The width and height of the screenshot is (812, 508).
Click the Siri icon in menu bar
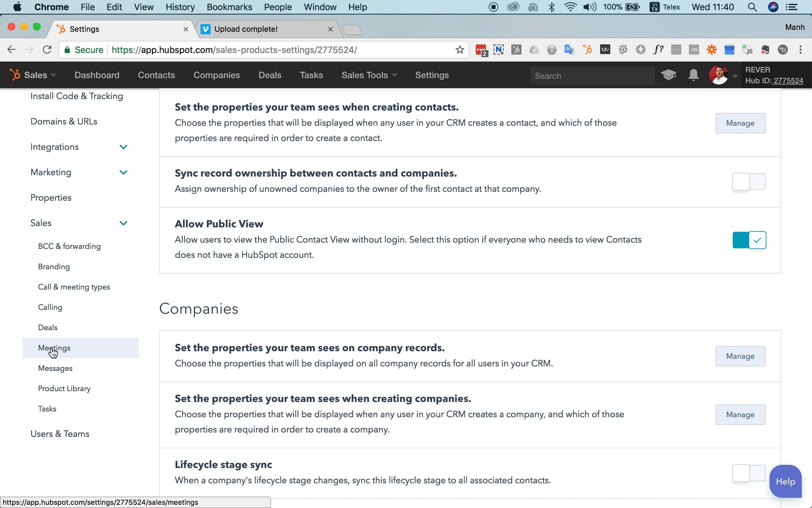pos(773,7)
